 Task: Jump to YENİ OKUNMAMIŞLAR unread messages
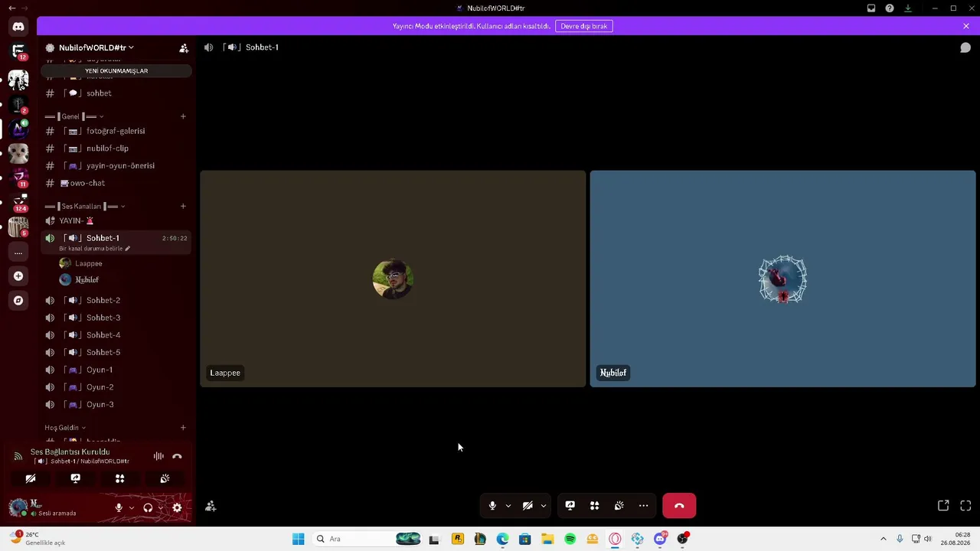pos(116,71)
